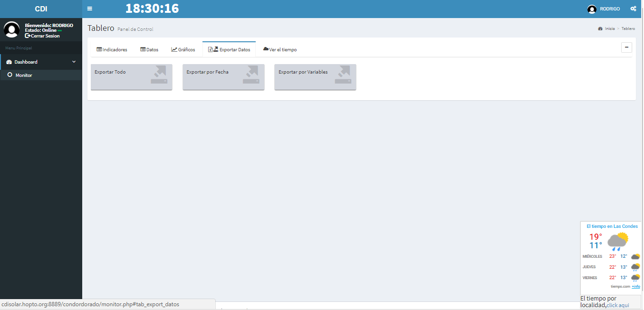Follow the click aqui weather link
Image resolution: width=644 pixels, height=310 pixels.
[618, 305]
